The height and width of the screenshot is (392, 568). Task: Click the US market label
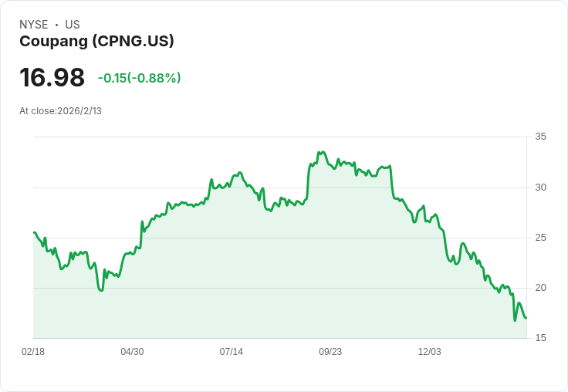tap(73, 25)
